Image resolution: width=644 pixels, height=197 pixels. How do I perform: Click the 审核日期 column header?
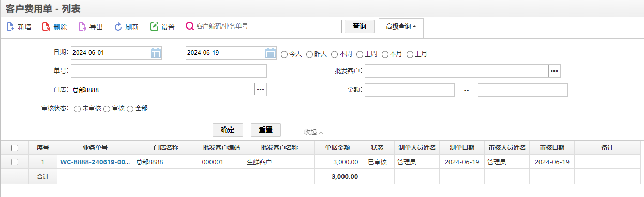pyautogui.click(x=552, y=148)
